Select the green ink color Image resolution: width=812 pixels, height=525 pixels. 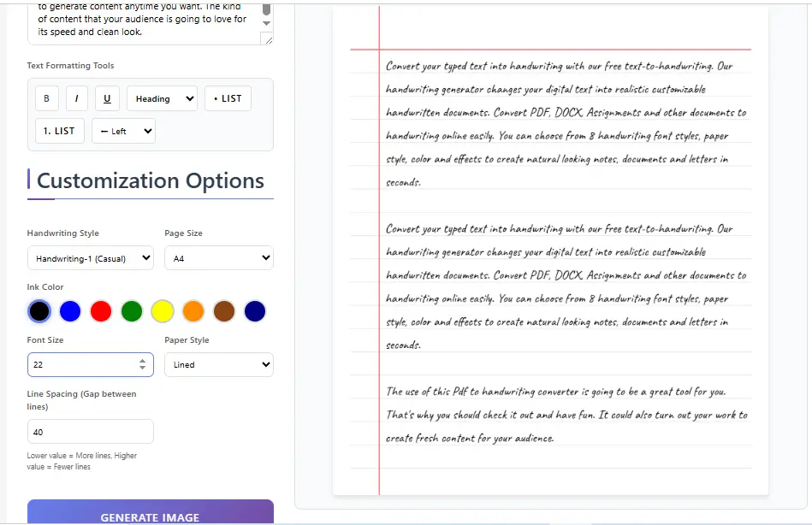pyautogui.click(x=132, y=311)
